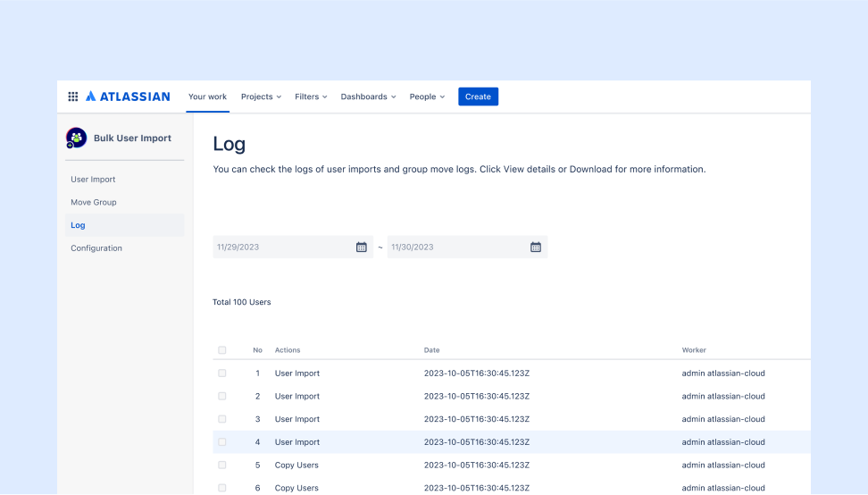
Task: Click the Bulk User Import title
Action: tap(132, 138)
